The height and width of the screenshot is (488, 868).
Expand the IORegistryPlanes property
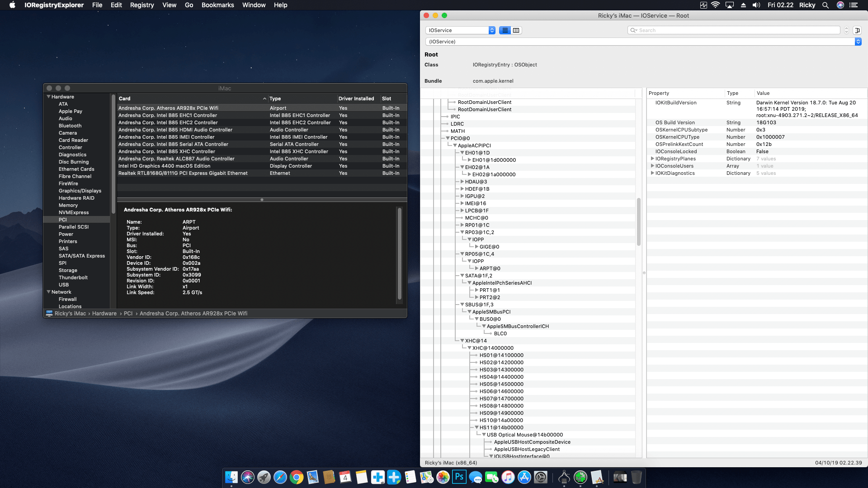pyautogui.click(x=652, y=159)
